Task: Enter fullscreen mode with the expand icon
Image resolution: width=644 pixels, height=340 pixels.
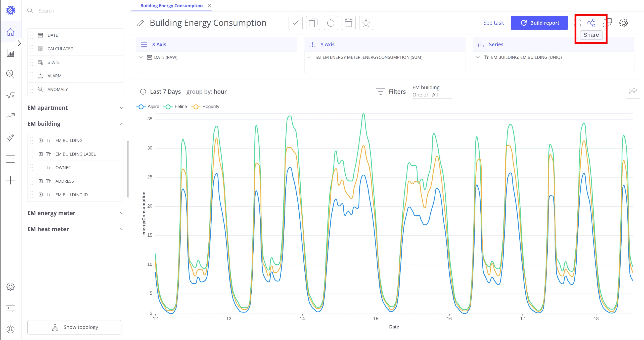Action: (577, 23)
